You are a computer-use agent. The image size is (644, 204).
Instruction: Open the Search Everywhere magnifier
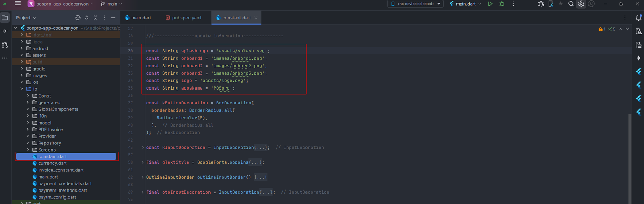tap(571, 4)
